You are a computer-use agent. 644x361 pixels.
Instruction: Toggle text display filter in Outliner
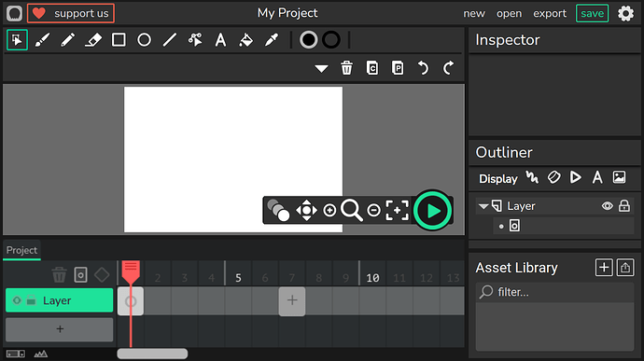click(x=597, y=177)
